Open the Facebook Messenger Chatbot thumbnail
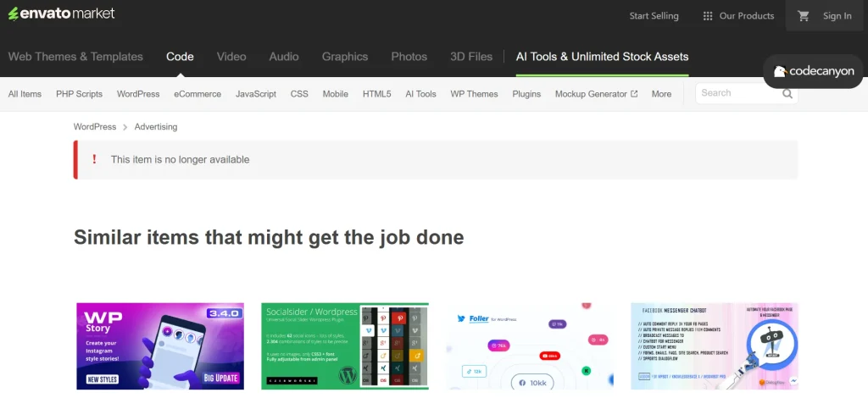 [x=715, y=346]
